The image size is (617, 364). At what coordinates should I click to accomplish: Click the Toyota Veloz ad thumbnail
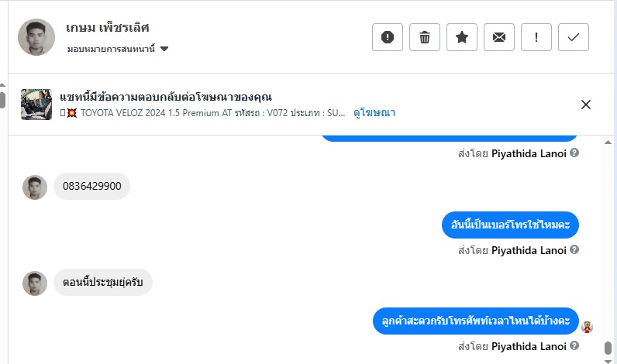(36, 105)
